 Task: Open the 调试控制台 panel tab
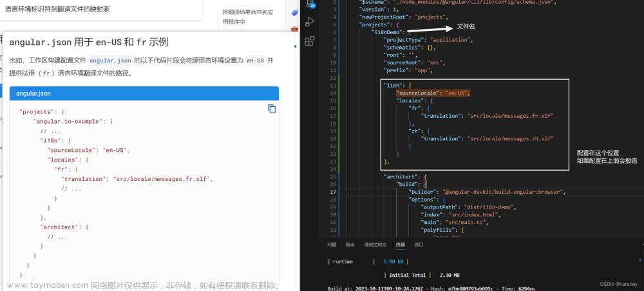[x=375, y=245]
